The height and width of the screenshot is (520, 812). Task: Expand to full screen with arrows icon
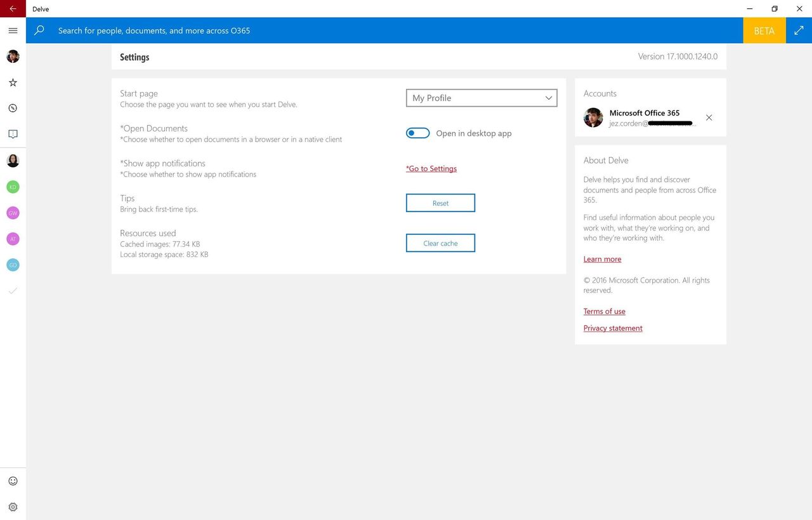[799, 30]
